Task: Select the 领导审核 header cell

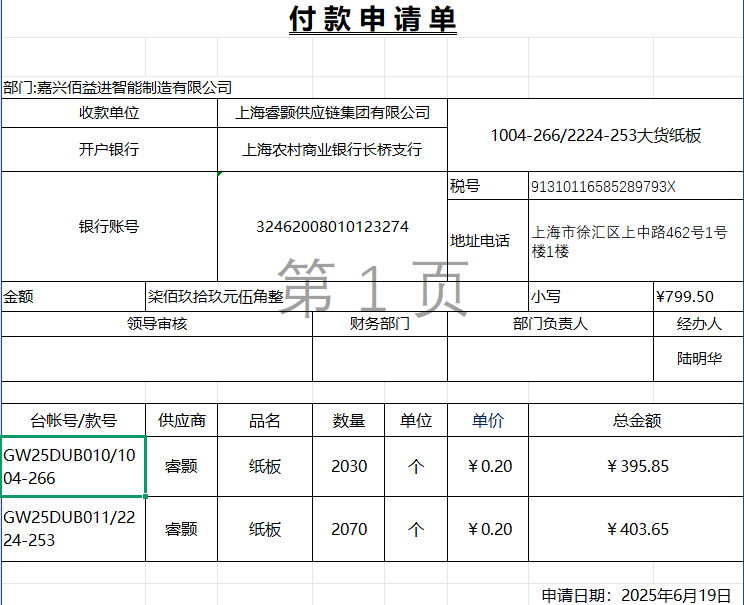Action: 157,324
